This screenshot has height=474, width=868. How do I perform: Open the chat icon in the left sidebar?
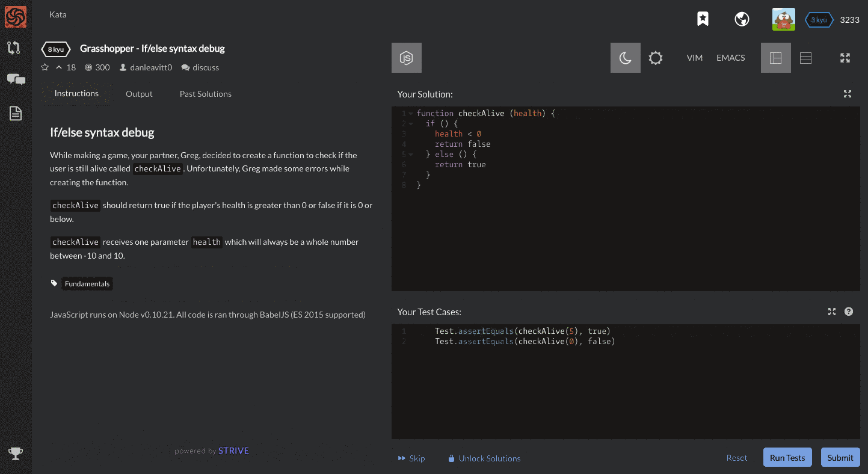coord(15,79)
